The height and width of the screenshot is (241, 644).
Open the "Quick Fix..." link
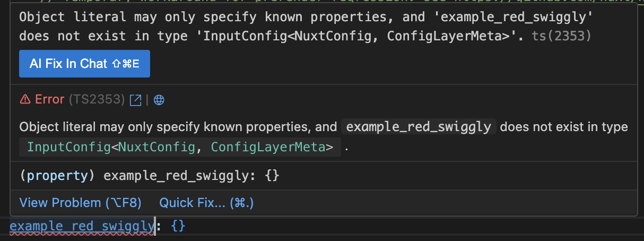coord(206,203)
